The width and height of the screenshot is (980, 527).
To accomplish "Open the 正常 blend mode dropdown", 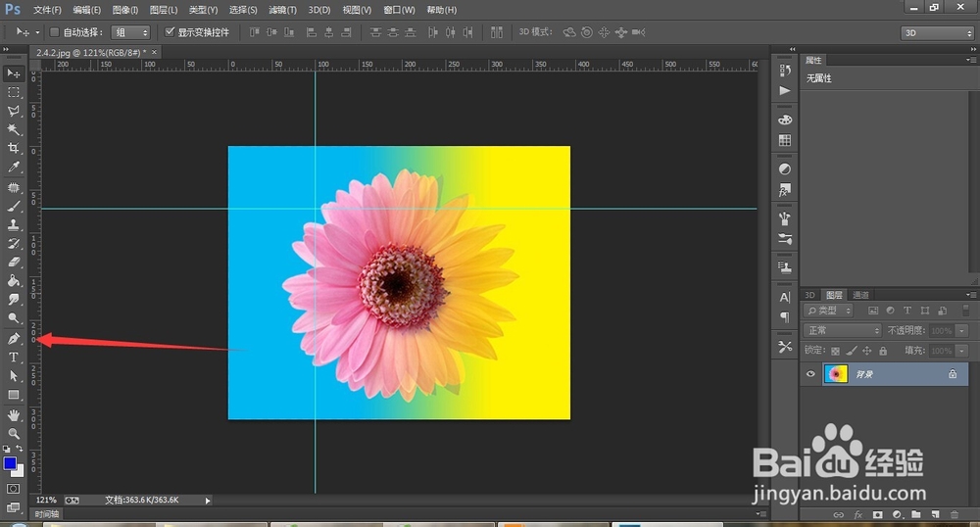I will 842,331.
